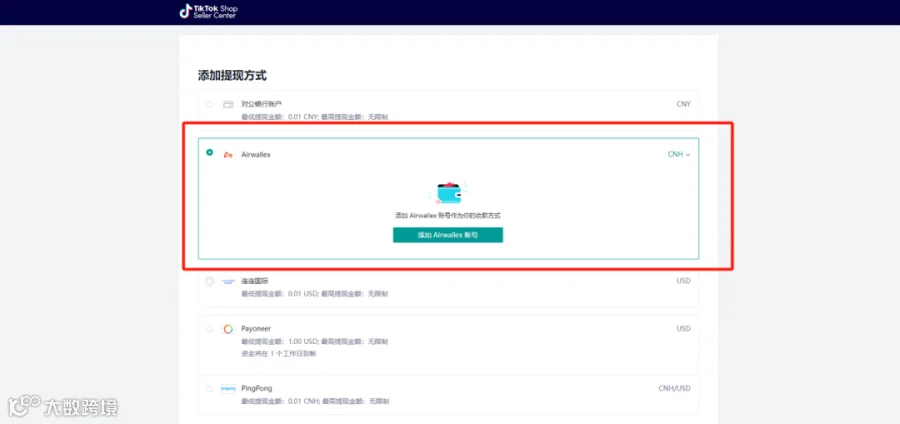This screenshot has width=900, height=424.
Task: Select the Payoneer radio button
Action: point(210,329)
